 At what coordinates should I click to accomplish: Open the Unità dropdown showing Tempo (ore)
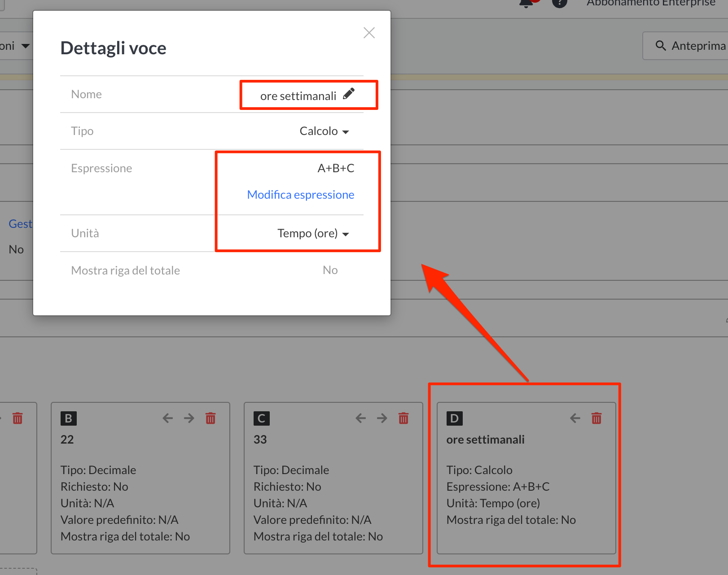(x=313, y=234)
